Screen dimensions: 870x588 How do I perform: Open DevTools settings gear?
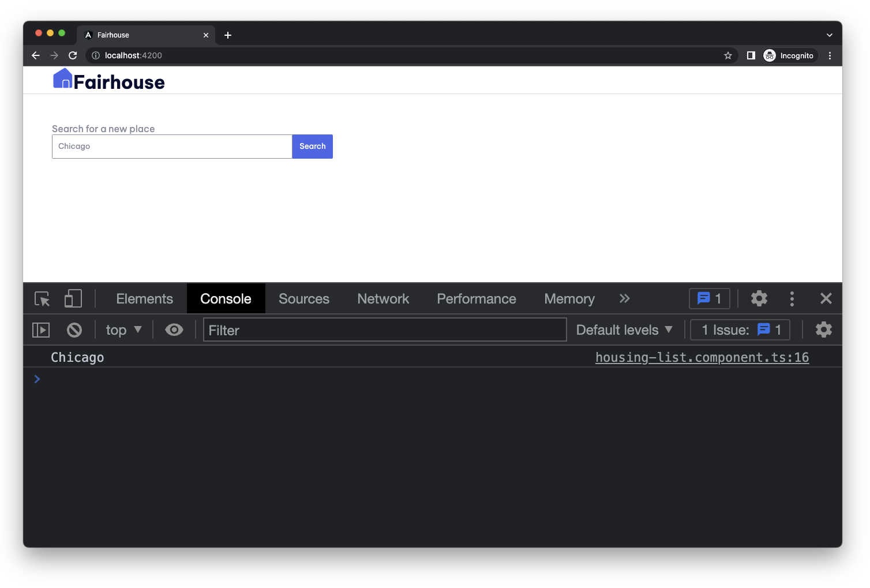(x=759, y=298)
